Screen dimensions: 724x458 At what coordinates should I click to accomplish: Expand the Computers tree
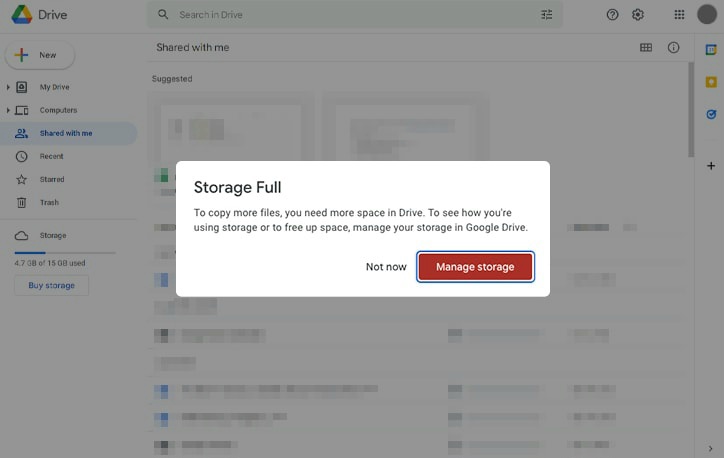tap(8, 110)
